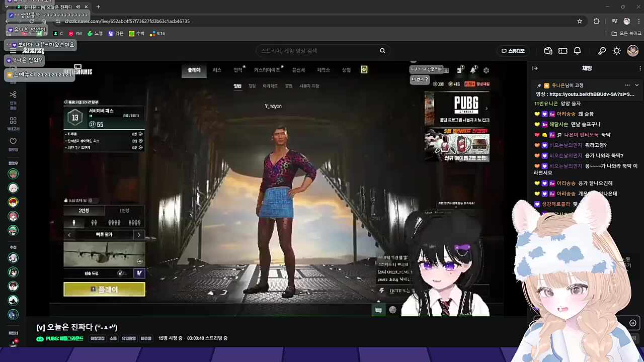
Task: Open the ticket icon in the header
Action: tap(563, 51)
